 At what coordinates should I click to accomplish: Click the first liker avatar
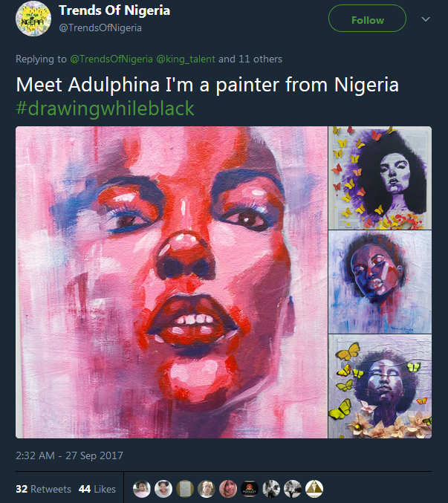142,488
